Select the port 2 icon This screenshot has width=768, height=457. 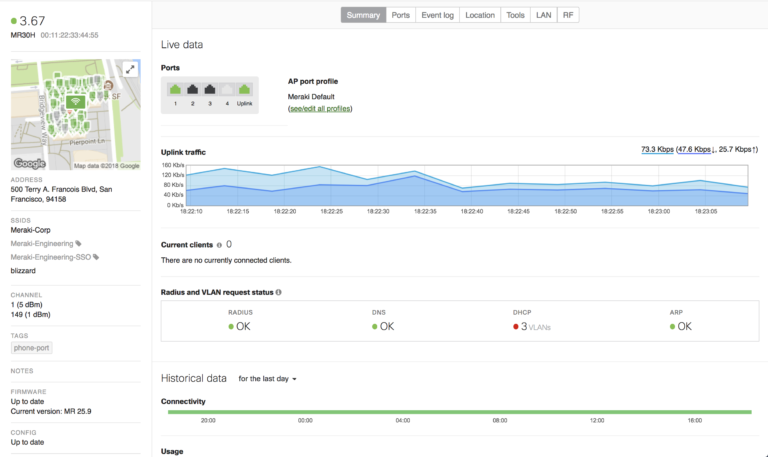[192, 91]
